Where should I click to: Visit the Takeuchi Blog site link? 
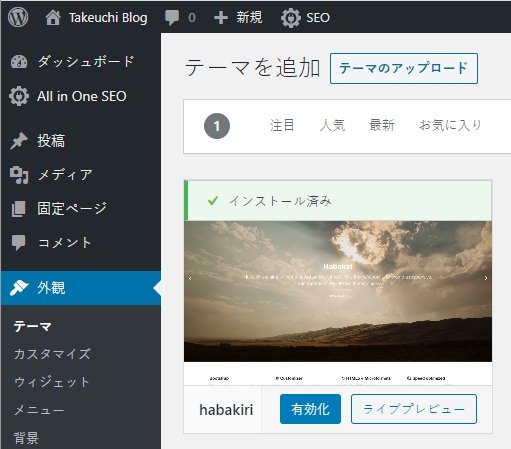point(108,17)
